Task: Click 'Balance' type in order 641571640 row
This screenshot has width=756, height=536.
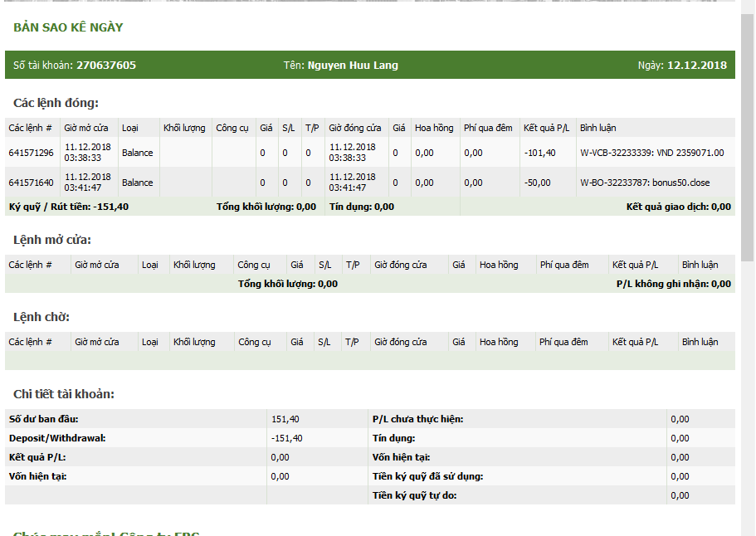Action: pos(138,183)
